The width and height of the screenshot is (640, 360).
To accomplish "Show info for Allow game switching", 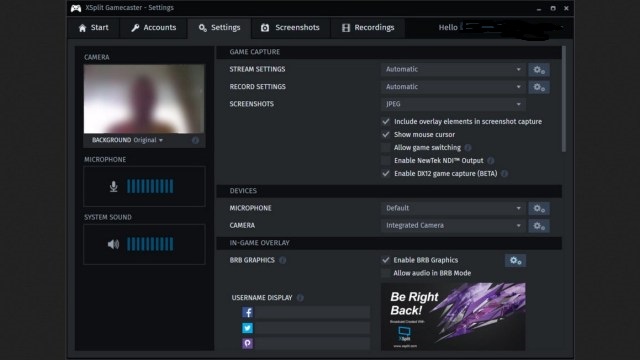I will click(x=468, y=147).
